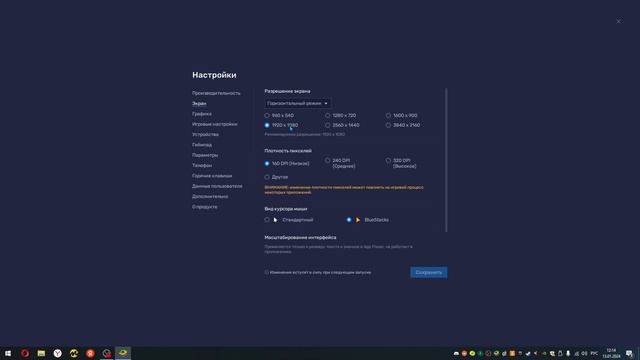
Task: Open the Горячие клавиши section
Action: [x=212, y=176]
